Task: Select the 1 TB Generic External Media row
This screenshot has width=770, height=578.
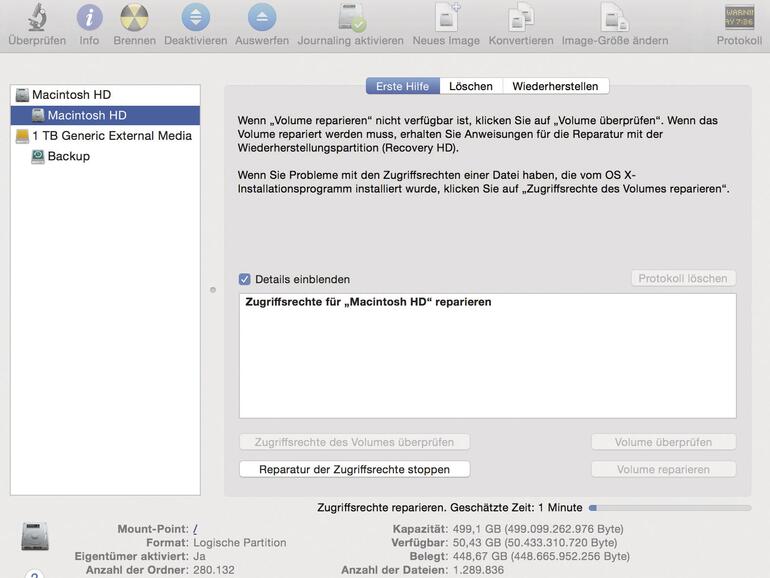Action: click(x=105, y=136)
